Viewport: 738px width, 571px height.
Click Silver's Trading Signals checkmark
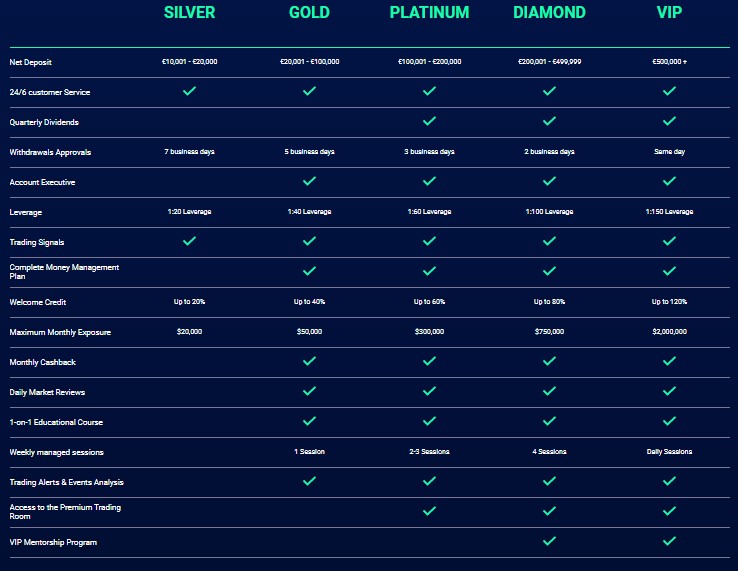(x=189, y=241)
